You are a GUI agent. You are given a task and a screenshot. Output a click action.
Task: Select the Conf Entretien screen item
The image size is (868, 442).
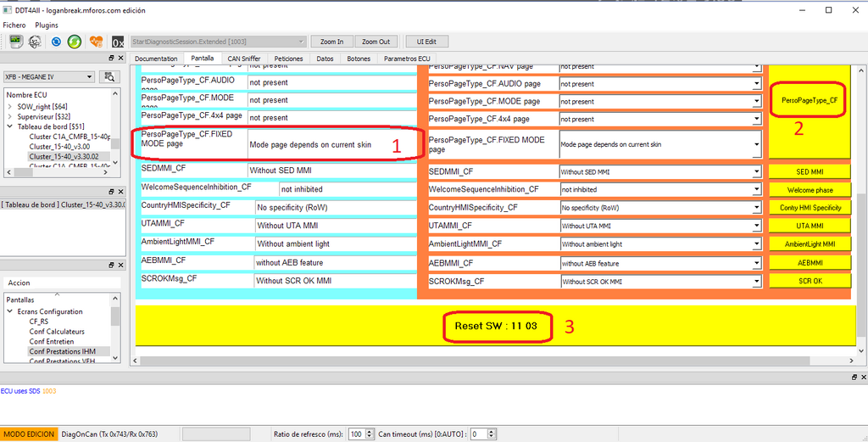coord(53,341)
